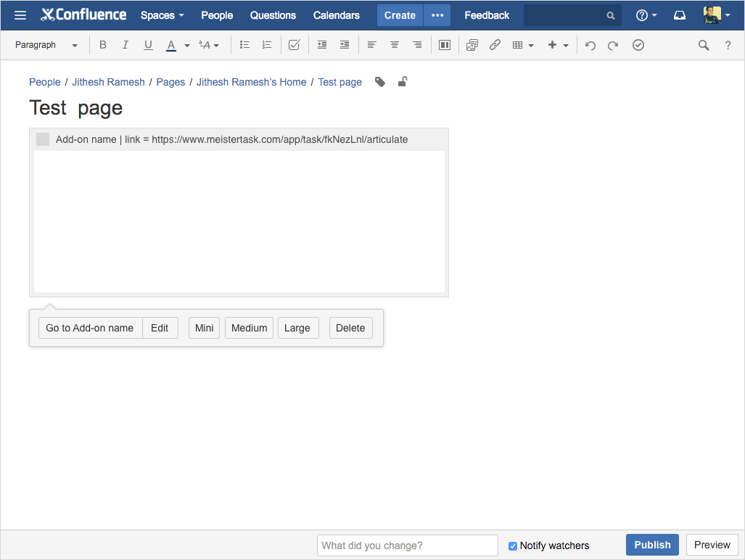Image resolution: width=745 pixels, height=560 pixels.
Task: Insert a task list checkbox
Action: (294, 45)
